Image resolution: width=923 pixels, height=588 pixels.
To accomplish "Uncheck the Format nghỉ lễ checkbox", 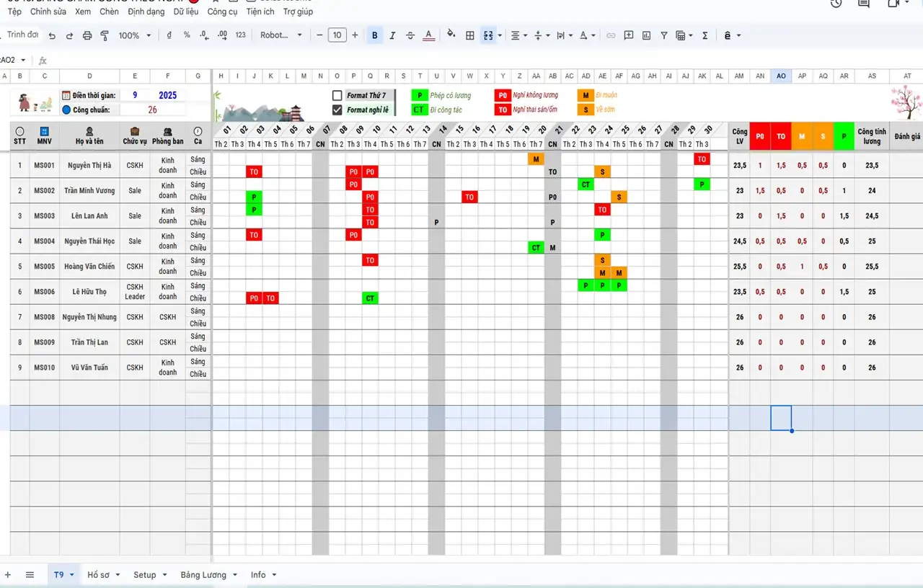I will 337,110.
